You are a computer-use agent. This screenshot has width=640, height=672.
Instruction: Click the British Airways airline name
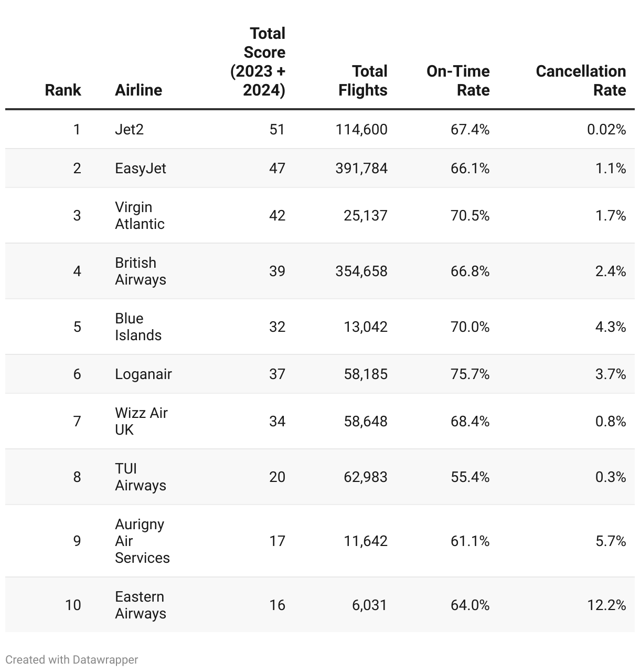point(140,271)
